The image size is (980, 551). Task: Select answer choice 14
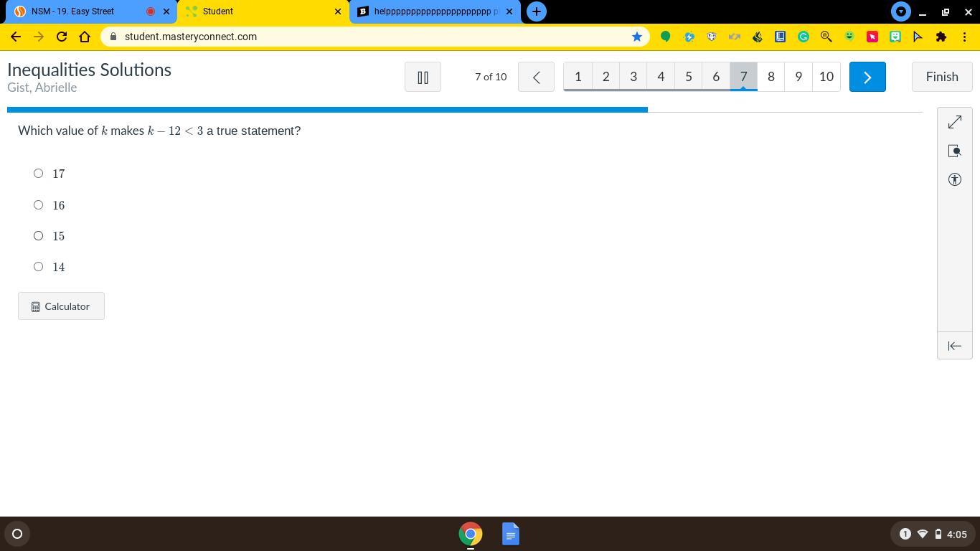pos(39,267)
